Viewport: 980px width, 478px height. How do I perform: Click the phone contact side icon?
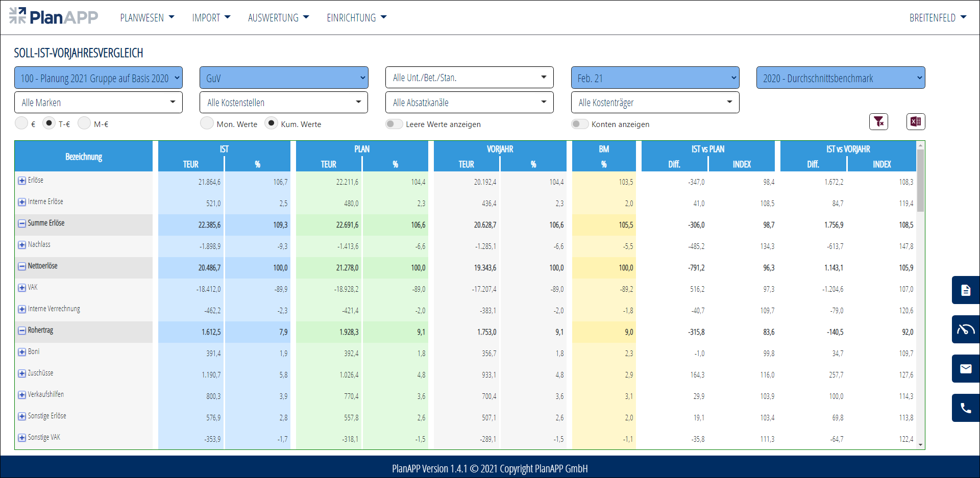point(965,408)
